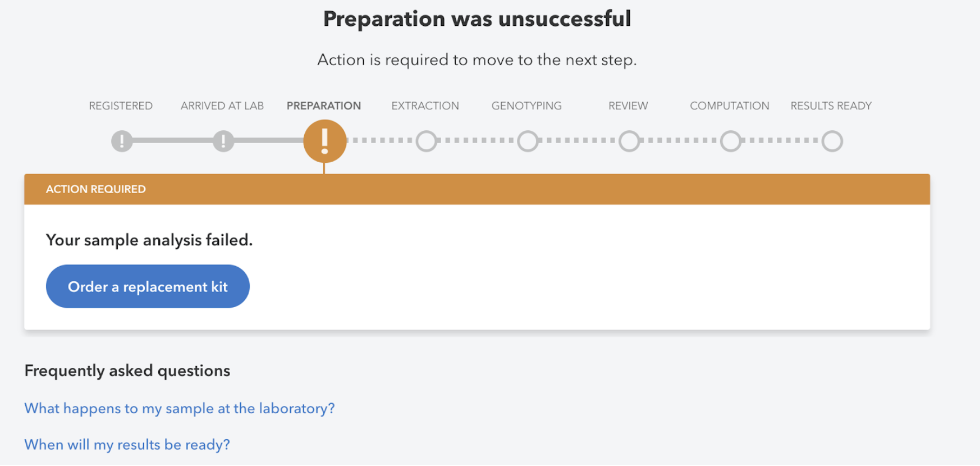This screenshot has height=466, width=980.
Task: Click the Computation step circle
Action: [730, 140]
